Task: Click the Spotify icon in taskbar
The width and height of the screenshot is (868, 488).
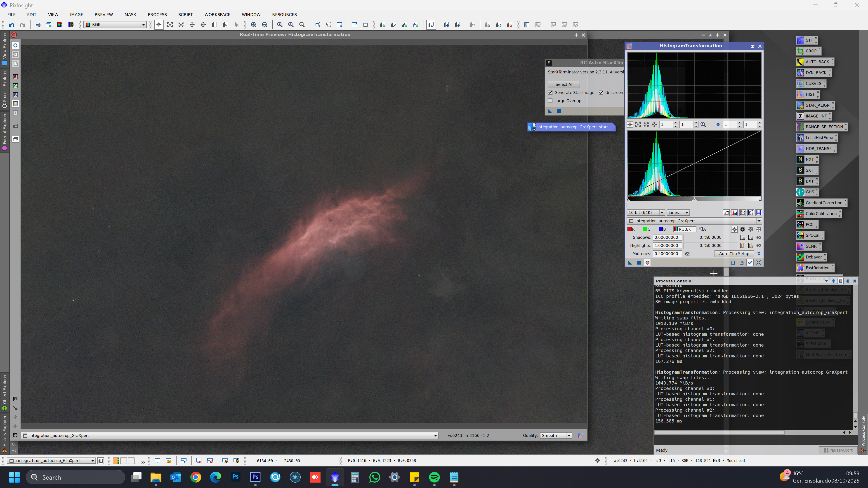Action: pos(434,477)
